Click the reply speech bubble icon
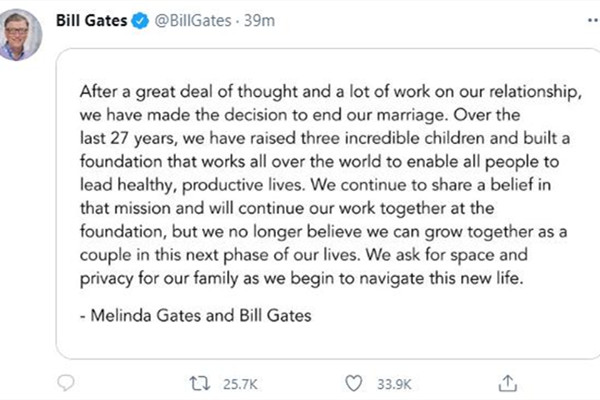Viewport: 600px width, 400px height. [66, 381]
